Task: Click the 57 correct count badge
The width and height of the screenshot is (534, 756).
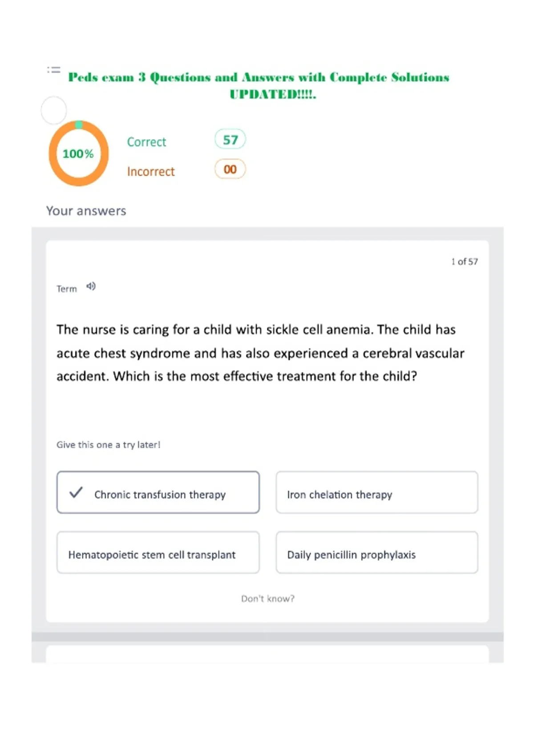Action: click(x=230, y=140)
